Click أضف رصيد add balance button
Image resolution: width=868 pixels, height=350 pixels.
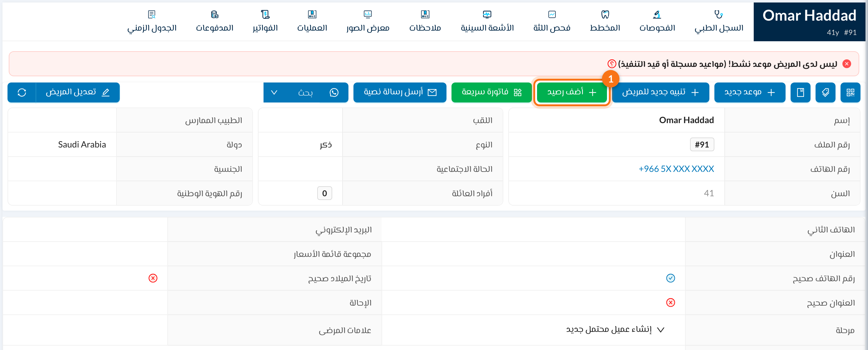tap(572, 92)
